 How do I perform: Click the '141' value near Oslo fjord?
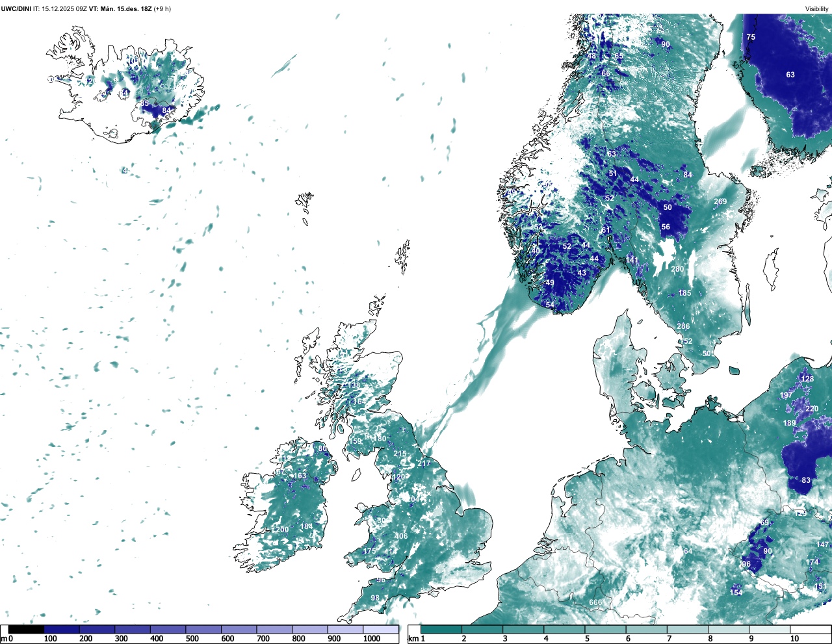click(x=632, y=260)
